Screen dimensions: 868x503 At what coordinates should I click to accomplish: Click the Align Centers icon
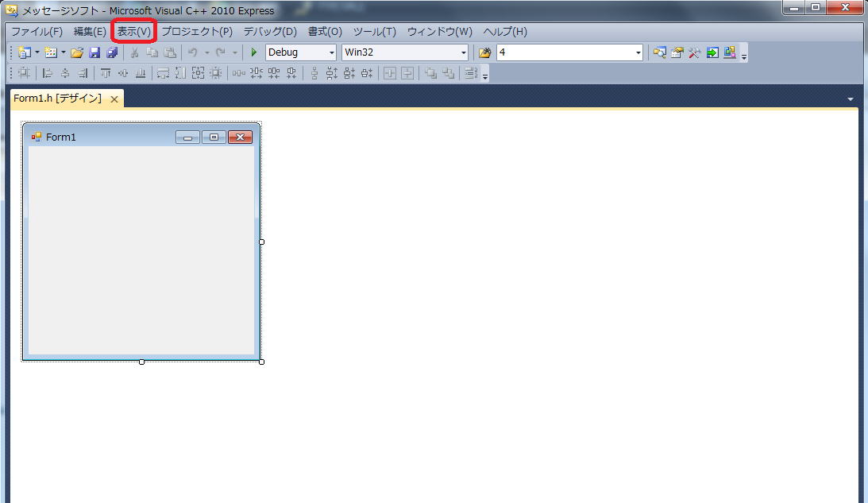click(65, 73)
